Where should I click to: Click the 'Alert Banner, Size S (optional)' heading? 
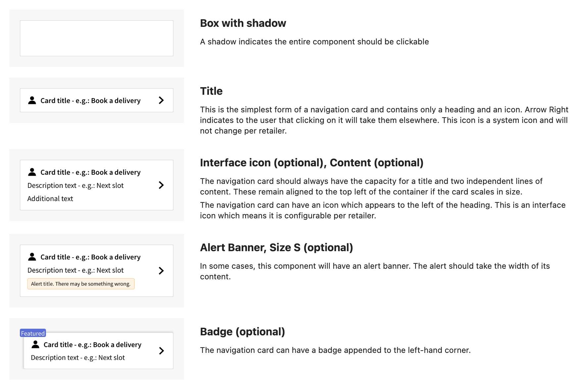276,248
